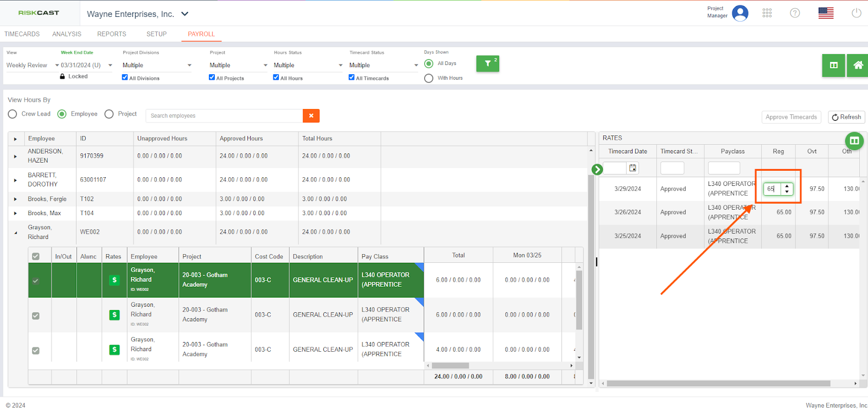Screen dimensions: 868x413
Task: Clear employee search with orange X
Action: tap(311, 115)
